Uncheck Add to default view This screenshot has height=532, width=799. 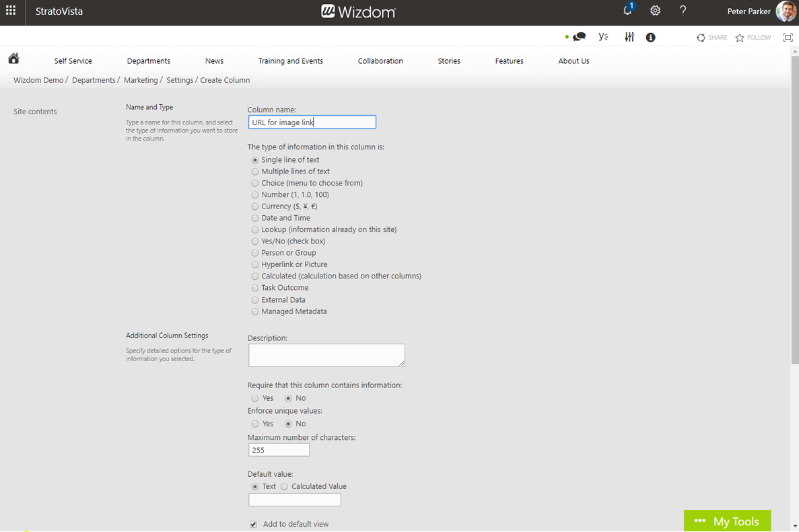coord(254,525)
